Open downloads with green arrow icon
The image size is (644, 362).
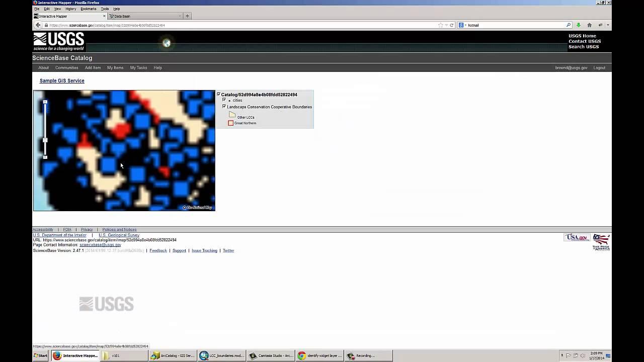point(579,25)
